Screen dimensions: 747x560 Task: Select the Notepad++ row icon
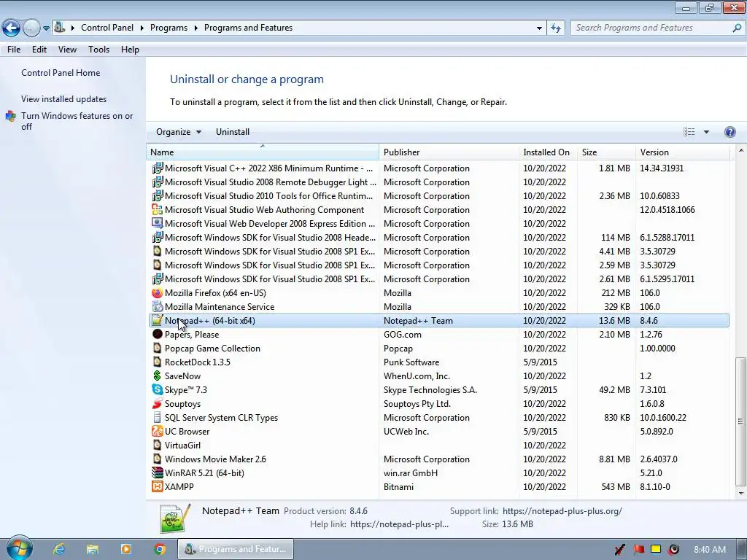click(x=157, y=321)
